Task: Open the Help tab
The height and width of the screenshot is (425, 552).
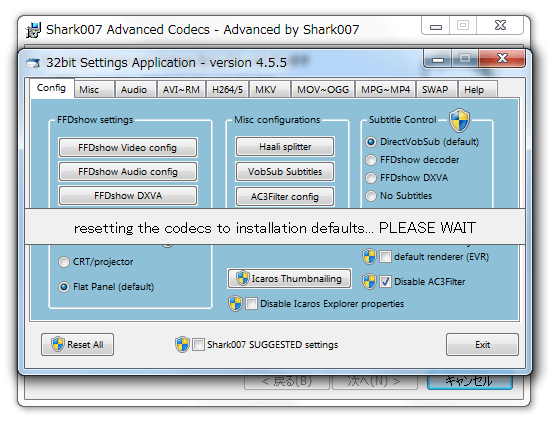Action: 478,89
